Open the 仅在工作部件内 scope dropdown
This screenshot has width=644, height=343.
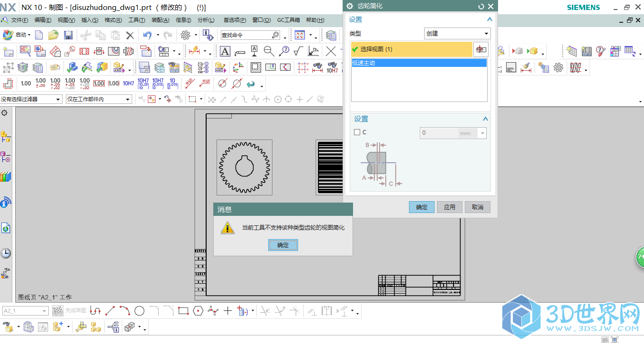[99, 99]
